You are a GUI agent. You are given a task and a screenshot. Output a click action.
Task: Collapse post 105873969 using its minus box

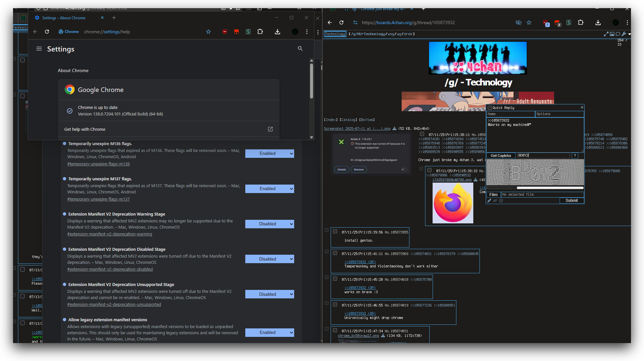tap(327, 252)
